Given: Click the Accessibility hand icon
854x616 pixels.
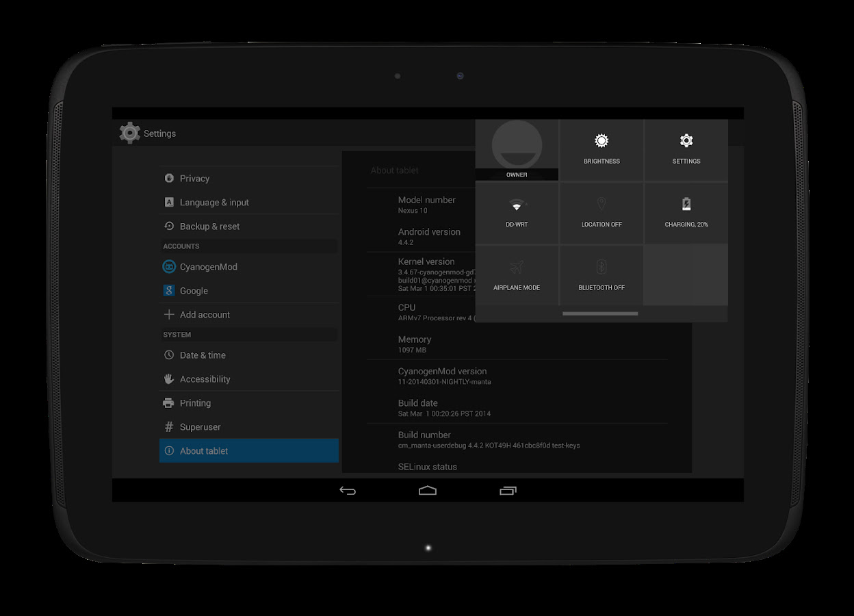Looking at the screenshot, I should tap(169, 378).
